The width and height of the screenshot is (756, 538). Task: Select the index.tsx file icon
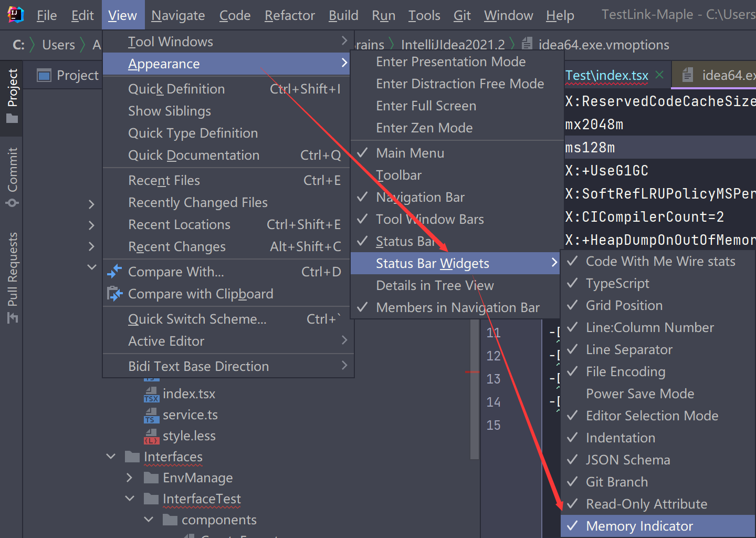[x=151, y=394]
